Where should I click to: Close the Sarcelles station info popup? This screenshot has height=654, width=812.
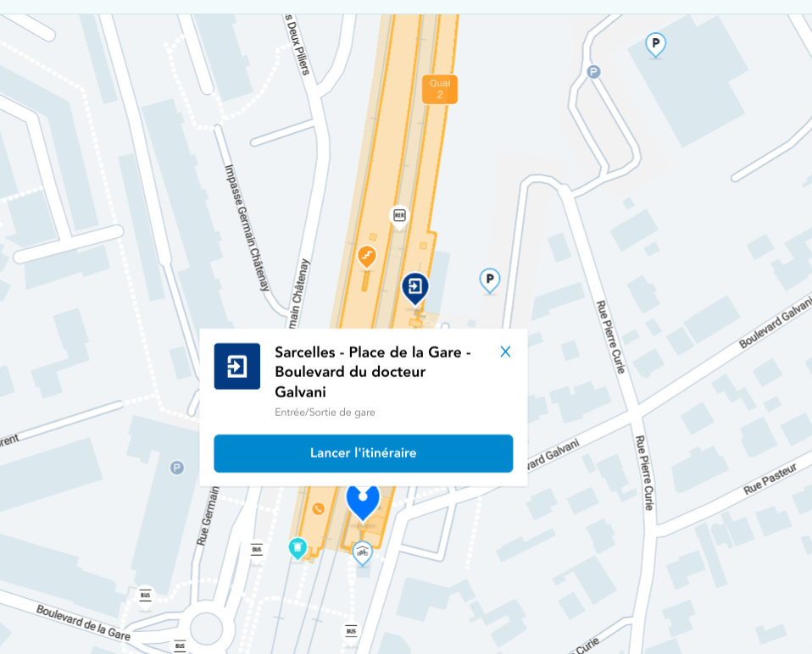[505, 352]
